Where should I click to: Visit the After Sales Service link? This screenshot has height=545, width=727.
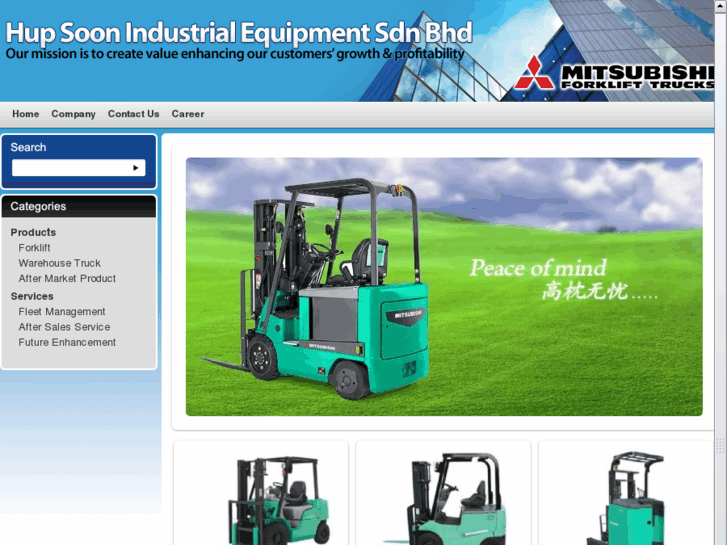64,327
